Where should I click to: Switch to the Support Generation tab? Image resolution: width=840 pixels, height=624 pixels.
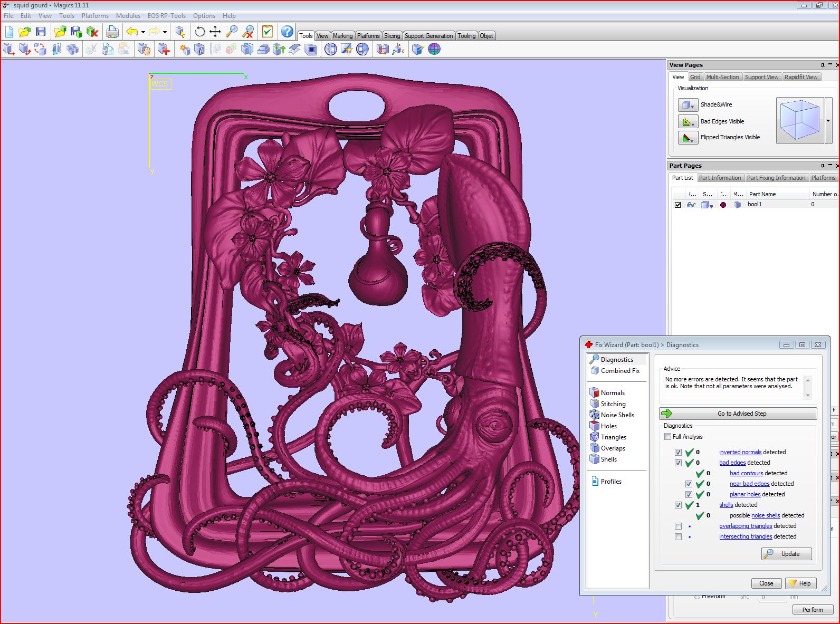click(x=428, y=36)
